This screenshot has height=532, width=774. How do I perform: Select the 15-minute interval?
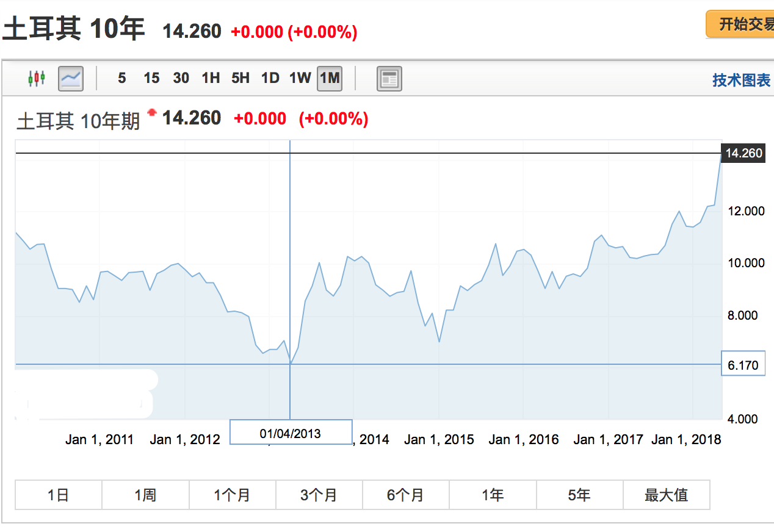(151, 78)
